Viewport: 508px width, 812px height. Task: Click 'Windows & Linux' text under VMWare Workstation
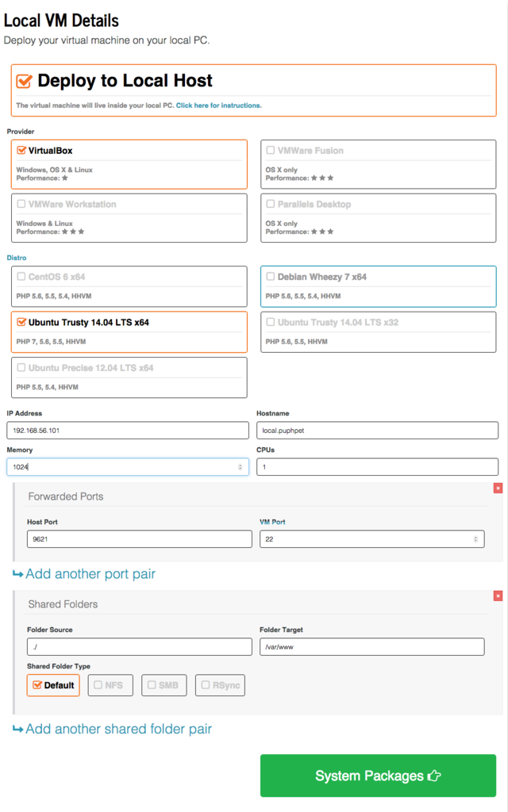click(44, 224)
